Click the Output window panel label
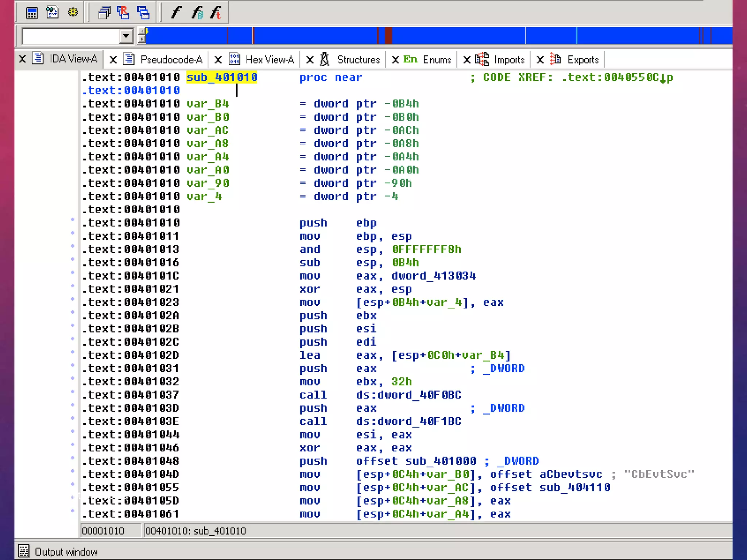This screenshot has width=747, height=560. click(66, 552)
